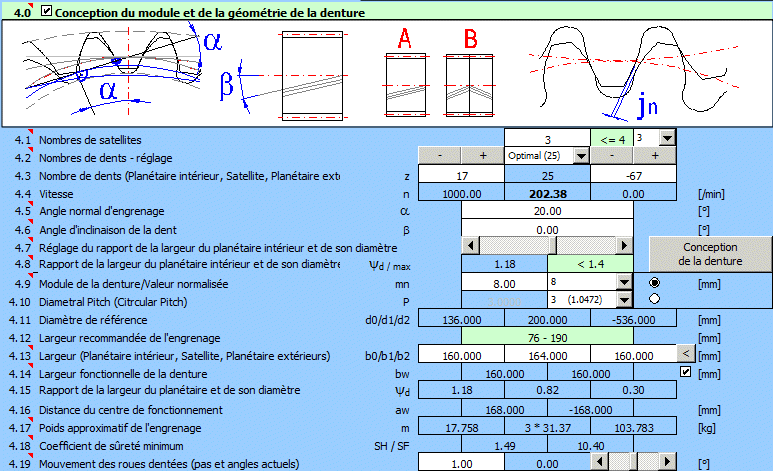The width and height of the screenshot is (773, 471).
Task: Click the weight value 103.783
Action: [633, 428]
